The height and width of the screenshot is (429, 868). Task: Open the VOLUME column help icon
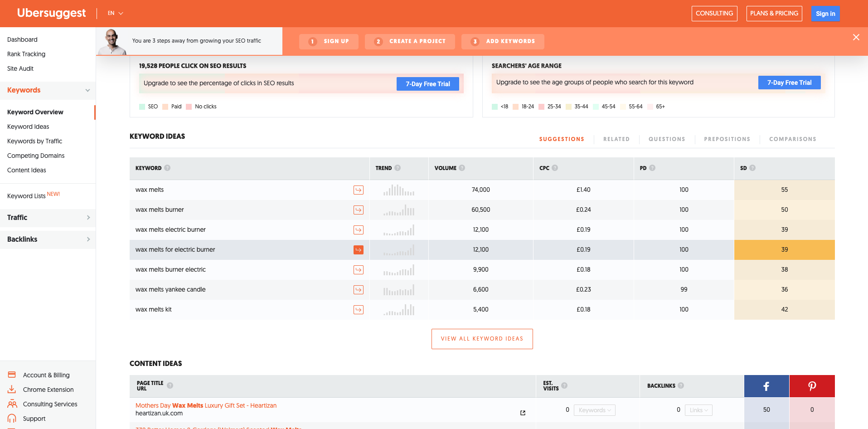(x=462, y=168)
